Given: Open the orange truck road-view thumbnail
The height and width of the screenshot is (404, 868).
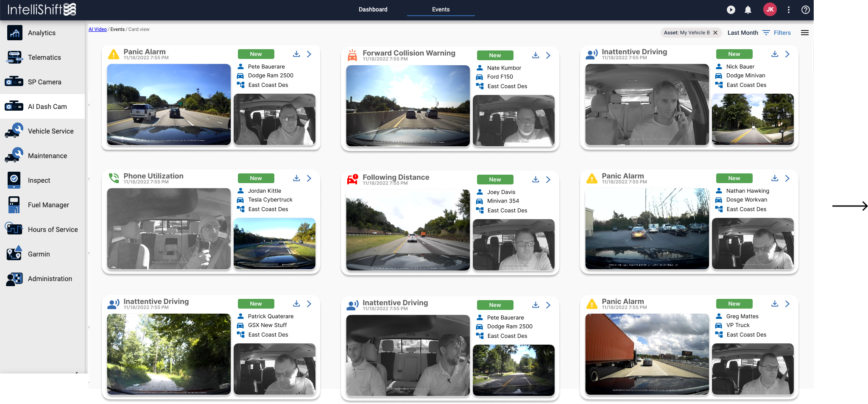Looking at the screenshot, I should 647,354.
